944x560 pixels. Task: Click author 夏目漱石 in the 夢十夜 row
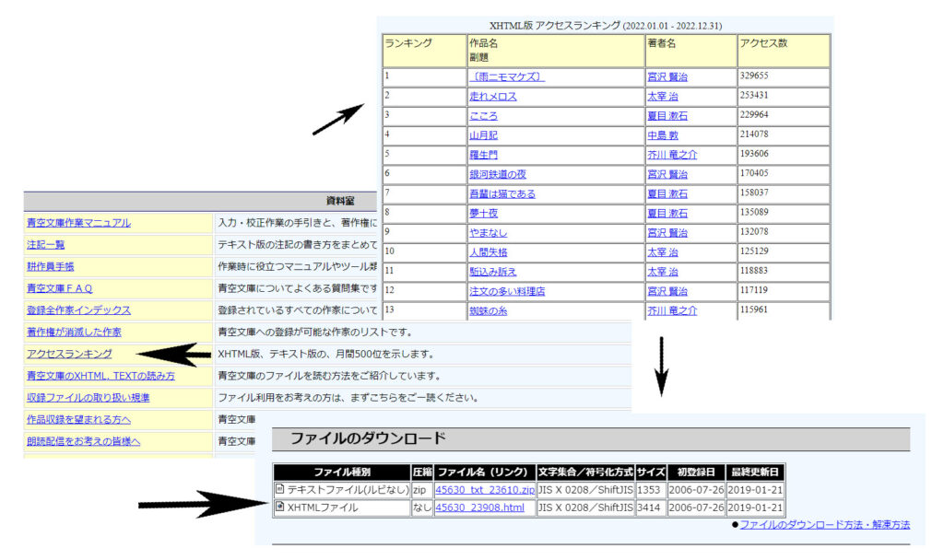[667, 213]
